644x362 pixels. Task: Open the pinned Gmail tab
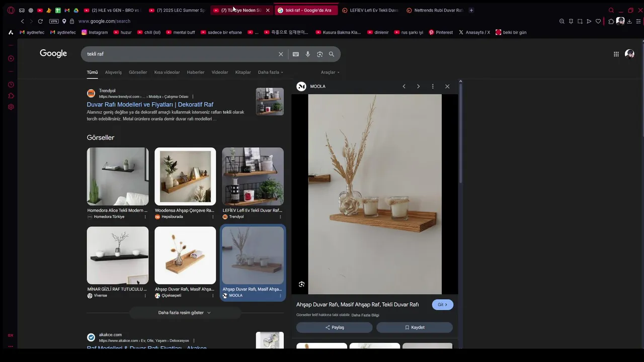pyautogui.click(x=67, y=10)
